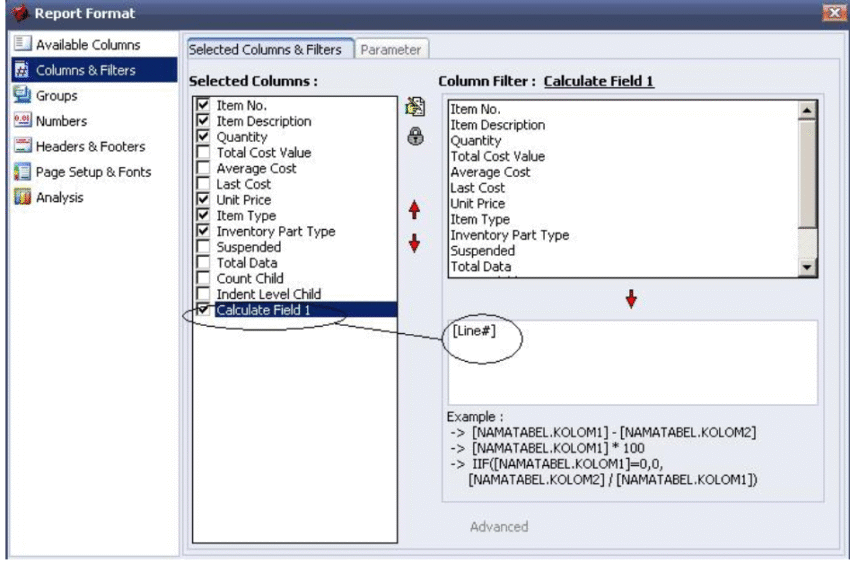Screen dimensions: 850x563
Task: Click the Analysis sidebar icon
Action: (x=22, y=197)
